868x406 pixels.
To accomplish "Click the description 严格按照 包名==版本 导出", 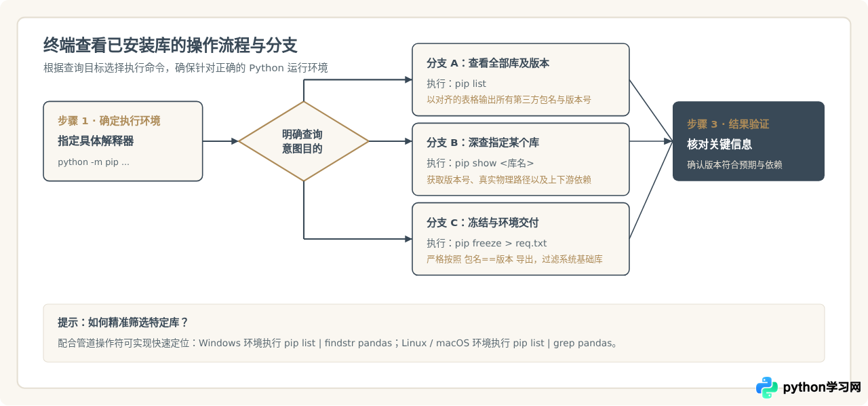I will point(515,259).
